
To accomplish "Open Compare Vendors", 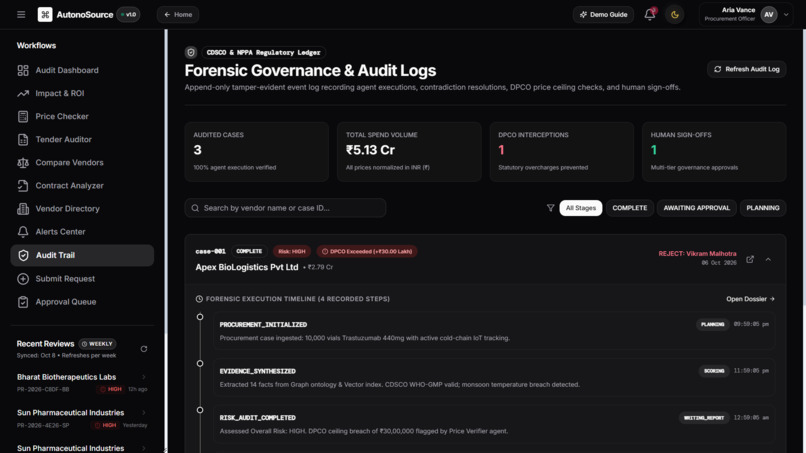I will [x=82, y=162].
